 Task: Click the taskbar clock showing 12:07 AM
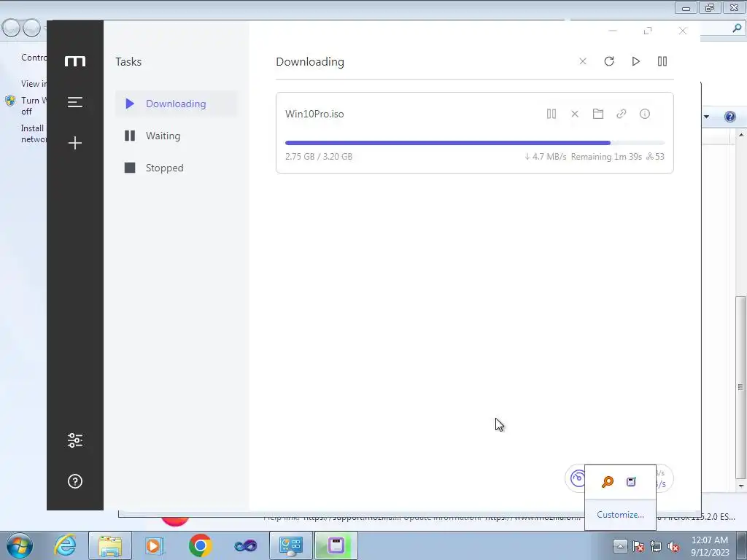click(x=710, y=545)
